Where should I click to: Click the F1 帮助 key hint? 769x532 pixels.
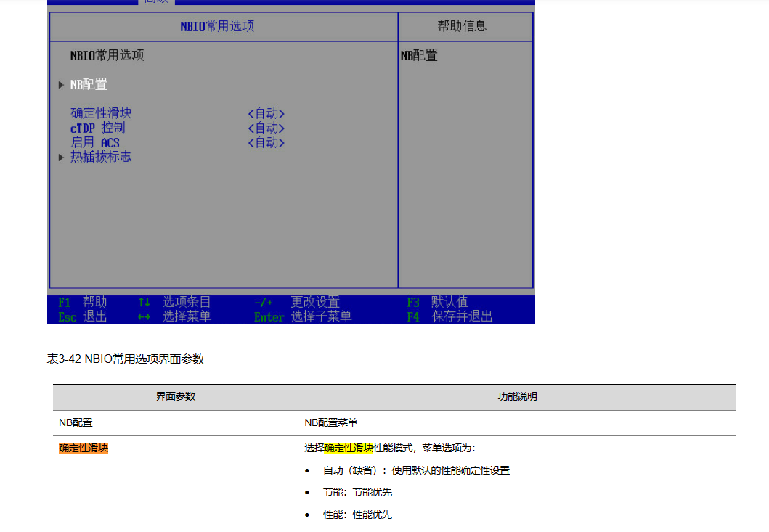tap(82, 302)
